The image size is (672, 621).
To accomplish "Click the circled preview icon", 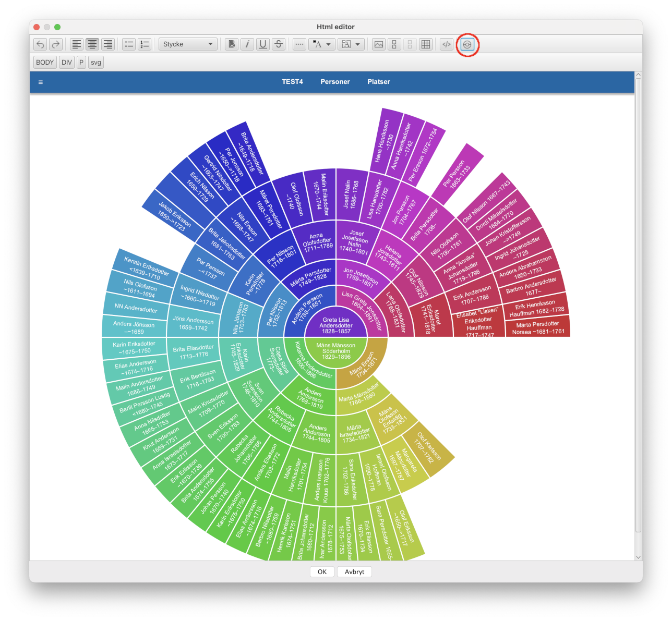I will click(x=467, y=44).
